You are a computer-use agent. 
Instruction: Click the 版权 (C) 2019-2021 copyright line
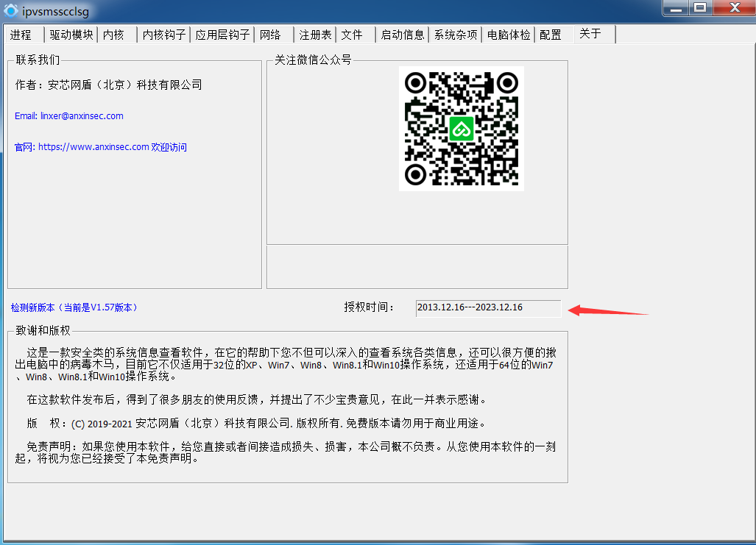[256, 423]
